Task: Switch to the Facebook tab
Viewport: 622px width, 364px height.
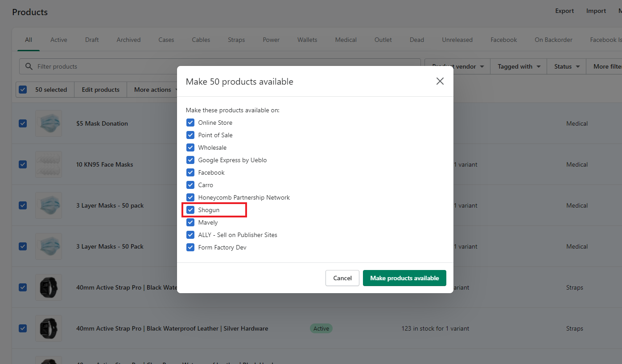Action: [x=504, y=40]
